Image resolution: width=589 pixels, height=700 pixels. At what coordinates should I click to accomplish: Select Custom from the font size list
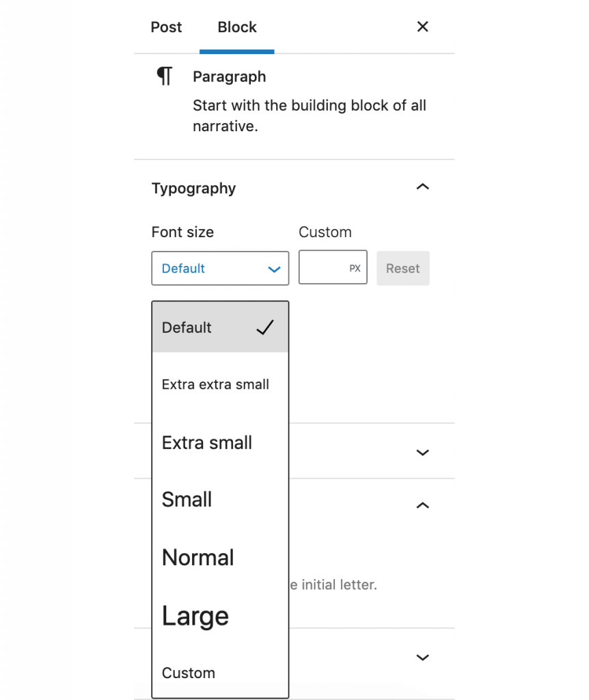pos(189,673)
